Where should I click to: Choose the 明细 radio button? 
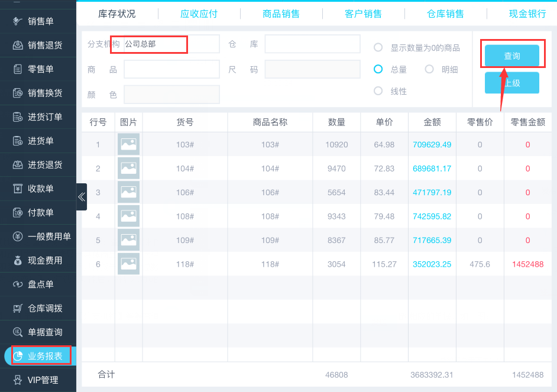pos(430,69)
